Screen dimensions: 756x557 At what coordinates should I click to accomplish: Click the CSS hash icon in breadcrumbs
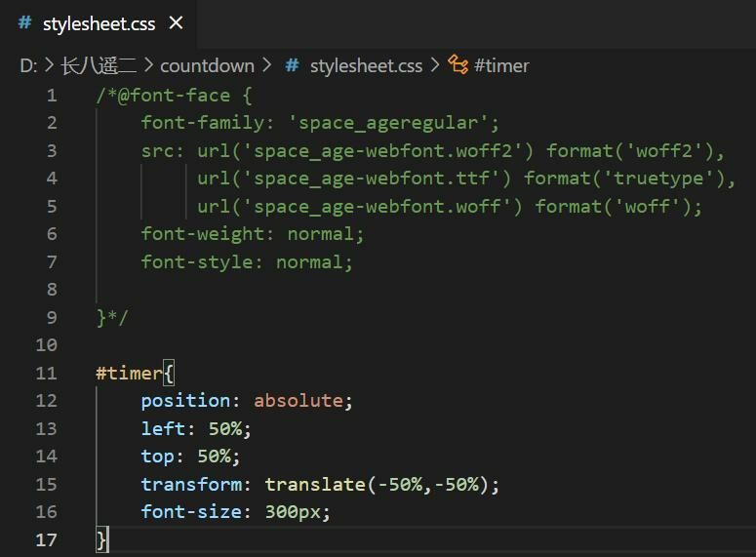coord(292,65)
